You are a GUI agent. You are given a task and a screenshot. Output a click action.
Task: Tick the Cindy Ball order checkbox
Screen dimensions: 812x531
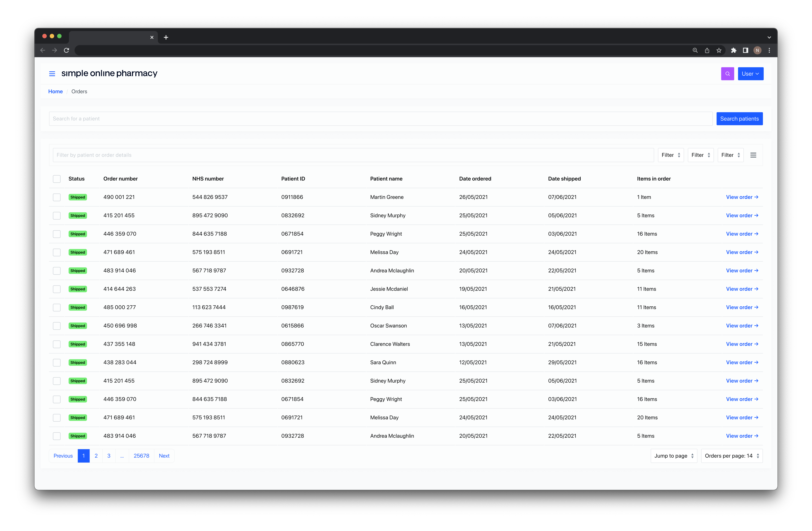click(x=57, y=308)
